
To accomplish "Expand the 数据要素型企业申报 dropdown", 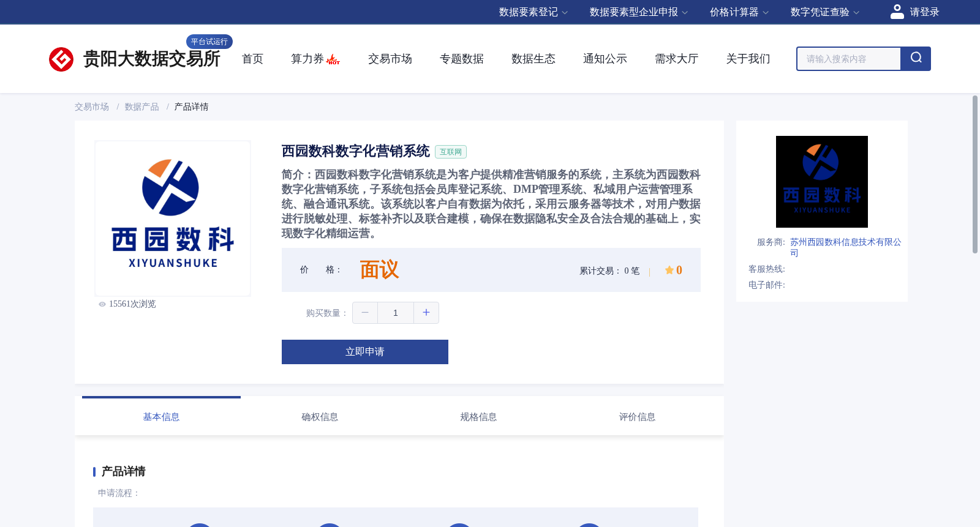I will pyautogui.click(x=639, y=12).
